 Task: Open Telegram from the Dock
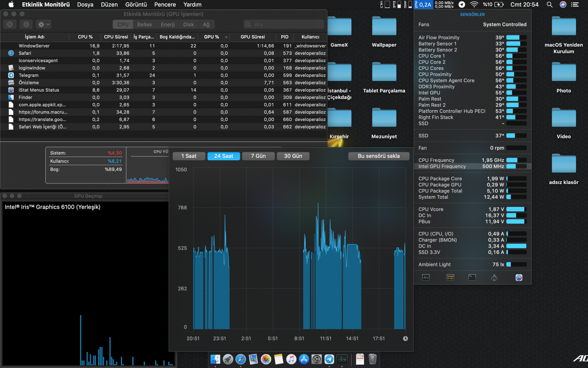coord(329,359)
